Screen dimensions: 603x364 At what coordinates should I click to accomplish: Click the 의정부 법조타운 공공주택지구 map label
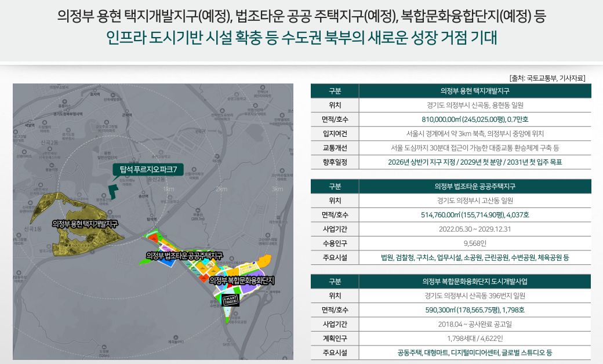(x=184, y=255)
